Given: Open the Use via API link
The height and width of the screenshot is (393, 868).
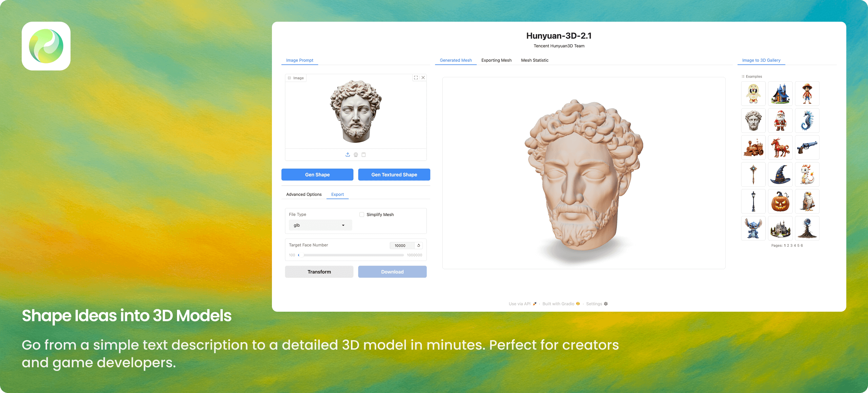Looking at the screenshot, I should [522, 304].
